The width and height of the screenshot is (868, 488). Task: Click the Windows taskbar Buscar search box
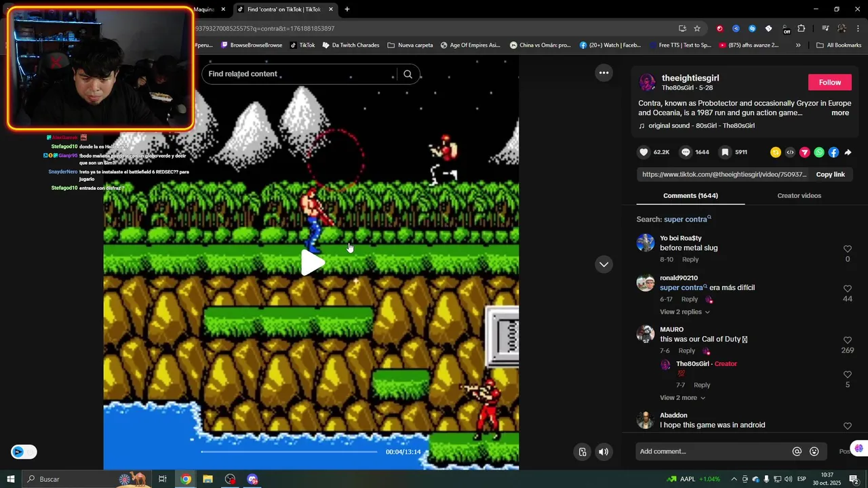87,479
